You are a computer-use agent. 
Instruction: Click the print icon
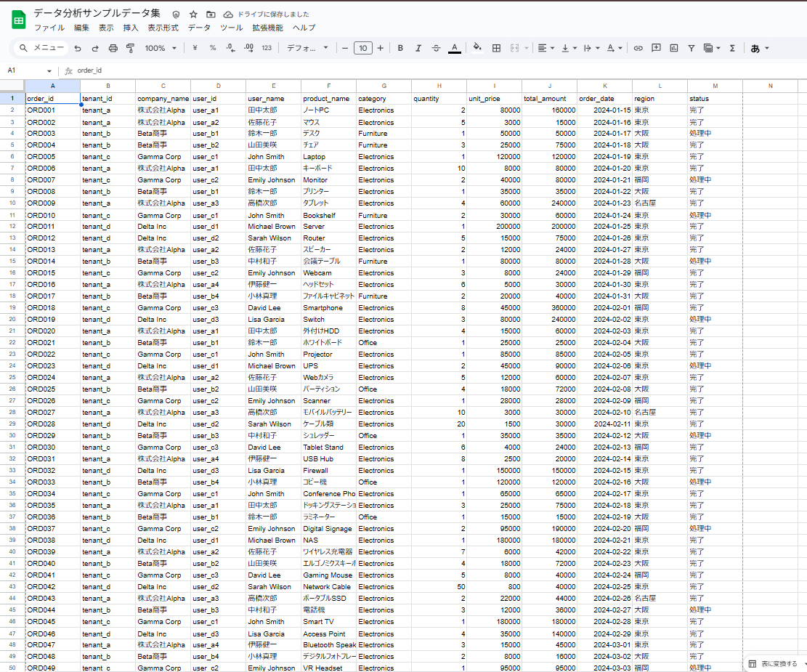click(113, 48)
